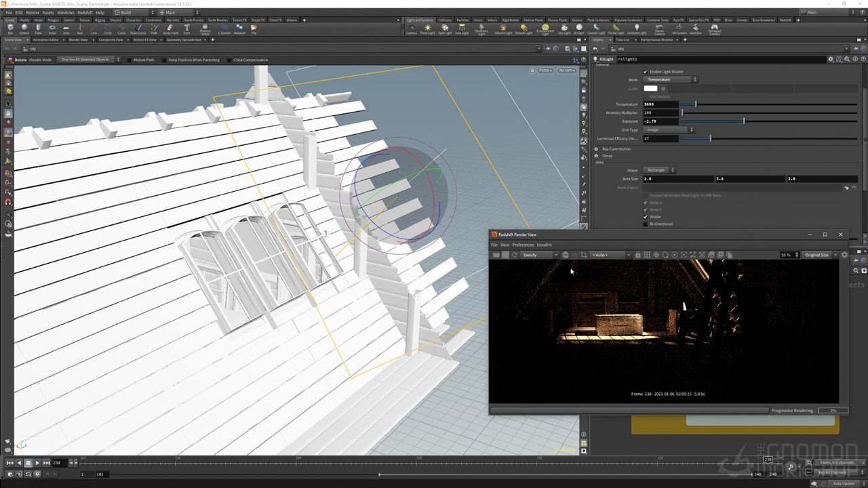The height and width of the screenshot is (488, 868).
Task: Switch to the Take List tab
Action: [623, 39]
